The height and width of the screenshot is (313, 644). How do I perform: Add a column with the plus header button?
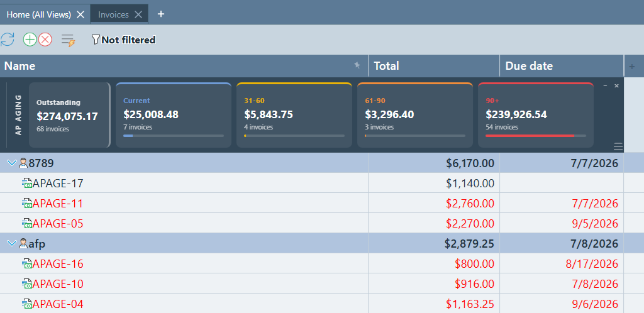point(631,66)
